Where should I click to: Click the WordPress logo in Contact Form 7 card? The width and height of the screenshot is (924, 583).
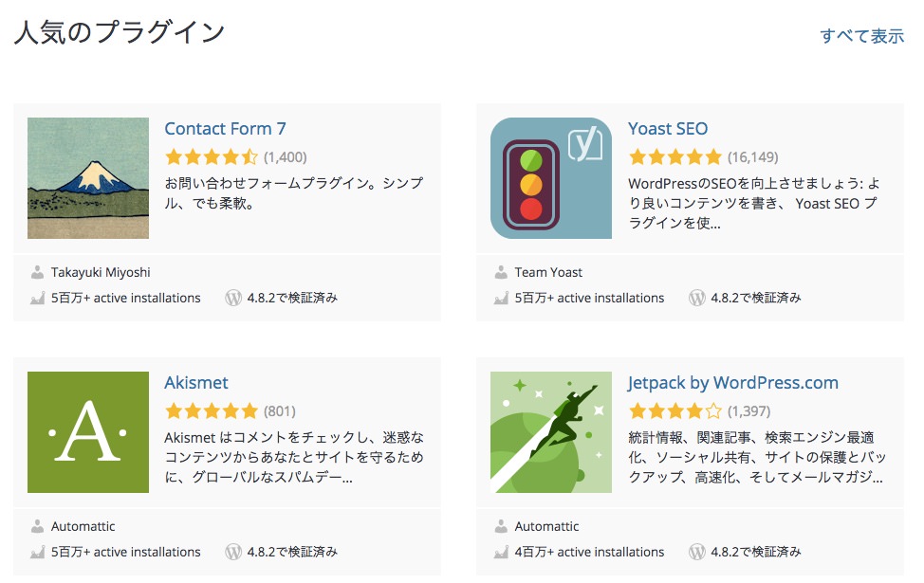pos(233,298)
